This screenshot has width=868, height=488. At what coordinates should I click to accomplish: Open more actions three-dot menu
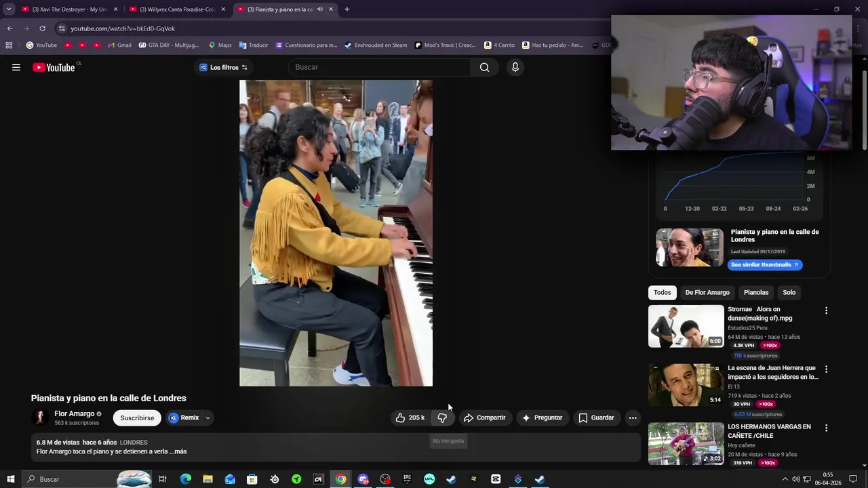click(x=633, y=418)
